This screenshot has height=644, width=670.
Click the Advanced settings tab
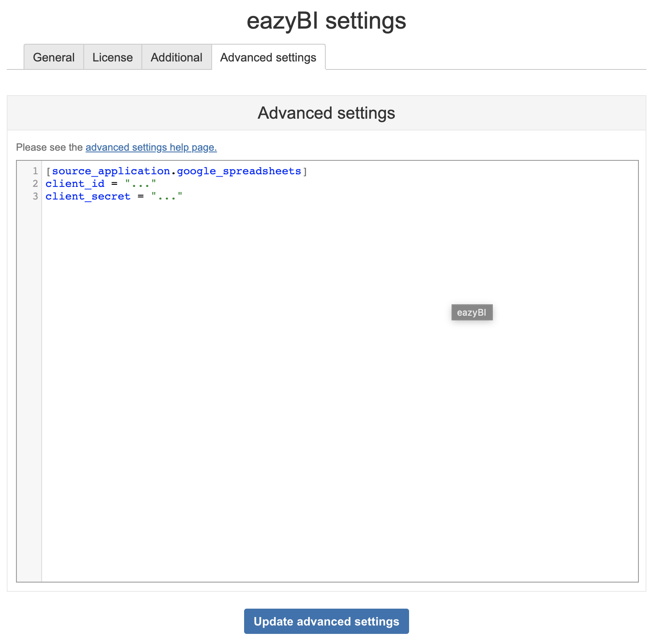pos(268,57)
